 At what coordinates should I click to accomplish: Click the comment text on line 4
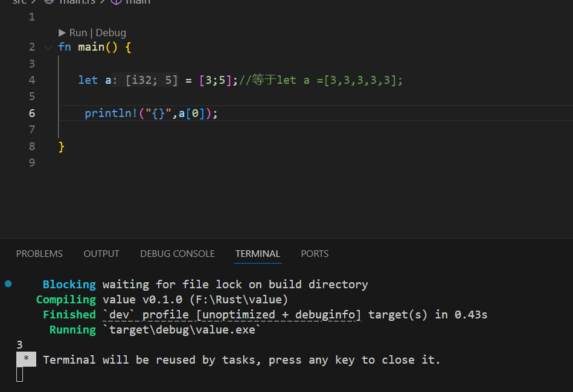coord(321,80)
